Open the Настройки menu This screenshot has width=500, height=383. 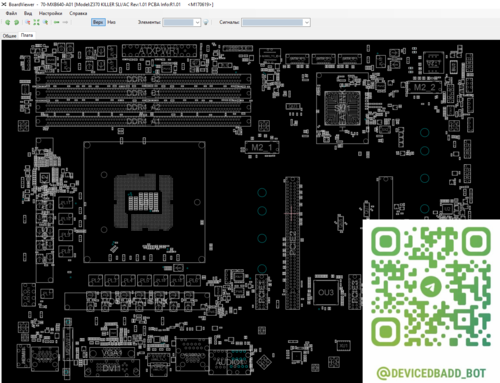tap(50, 13)
